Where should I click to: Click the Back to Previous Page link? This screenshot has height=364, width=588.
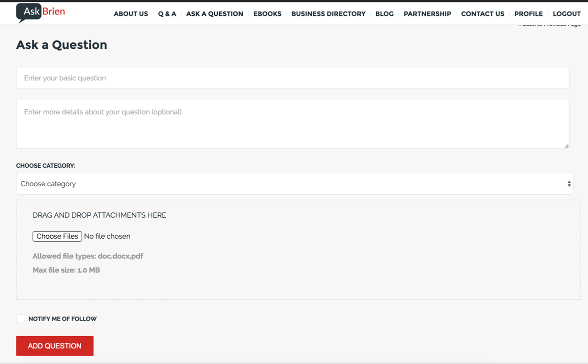[549, 24]
